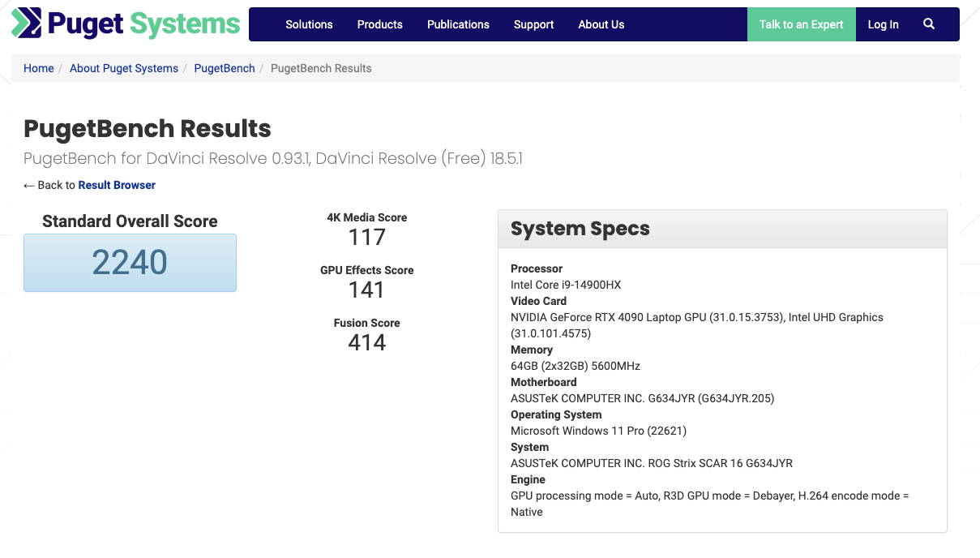Navigate to the PugetBench breadcrumb link

point(225,68)
